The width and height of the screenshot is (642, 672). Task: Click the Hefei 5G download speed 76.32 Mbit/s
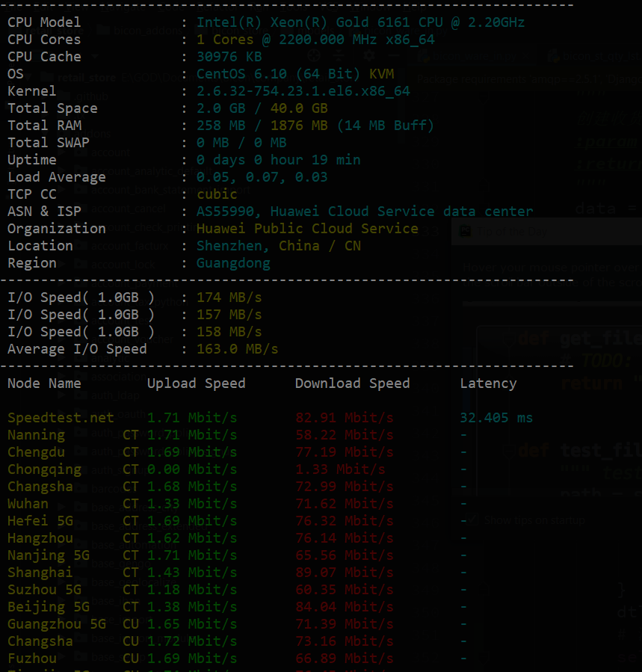coord(344,521)
